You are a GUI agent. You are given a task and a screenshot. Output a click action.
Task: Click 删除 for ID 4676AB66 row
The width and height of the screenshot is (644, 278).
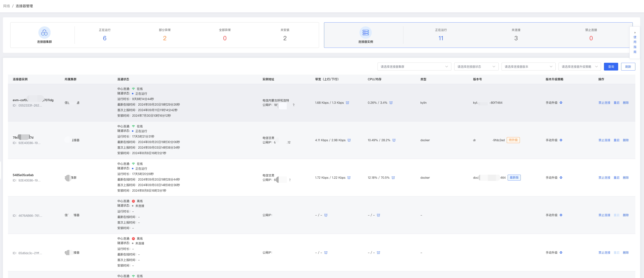pyautogui.click(x=626, y=215)
